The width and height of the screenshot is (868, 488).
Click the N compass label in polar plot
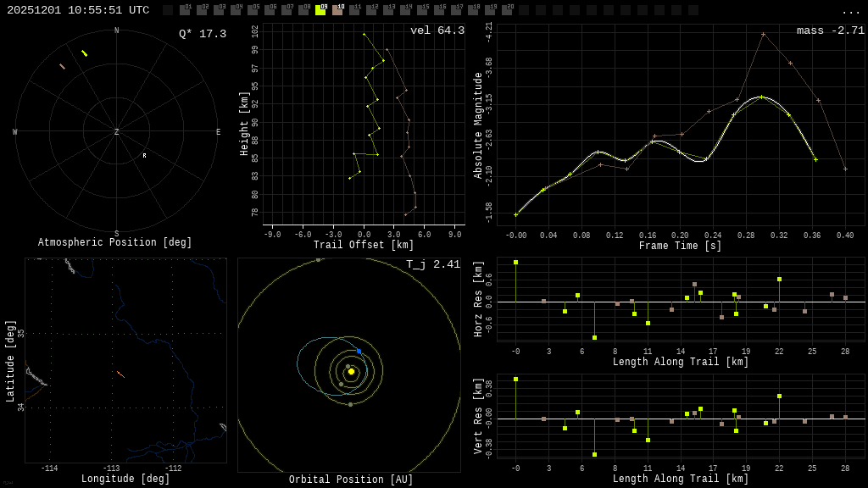(x=116, y=30)
